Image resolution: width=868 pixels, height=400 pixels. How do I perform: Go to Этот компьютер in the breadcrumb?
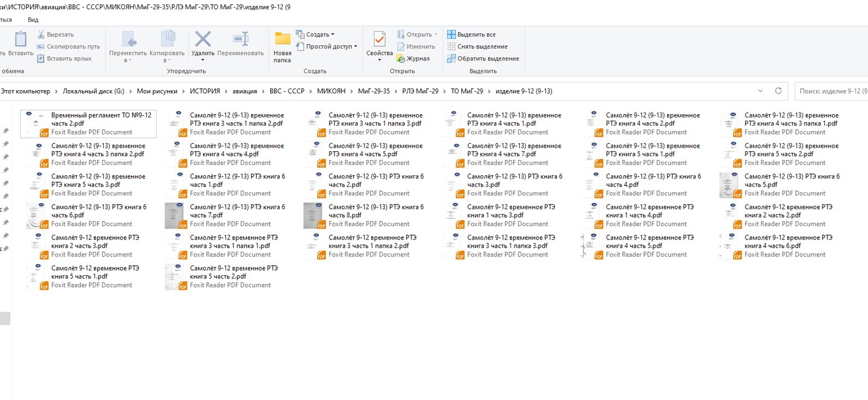[x=25, y=91]
